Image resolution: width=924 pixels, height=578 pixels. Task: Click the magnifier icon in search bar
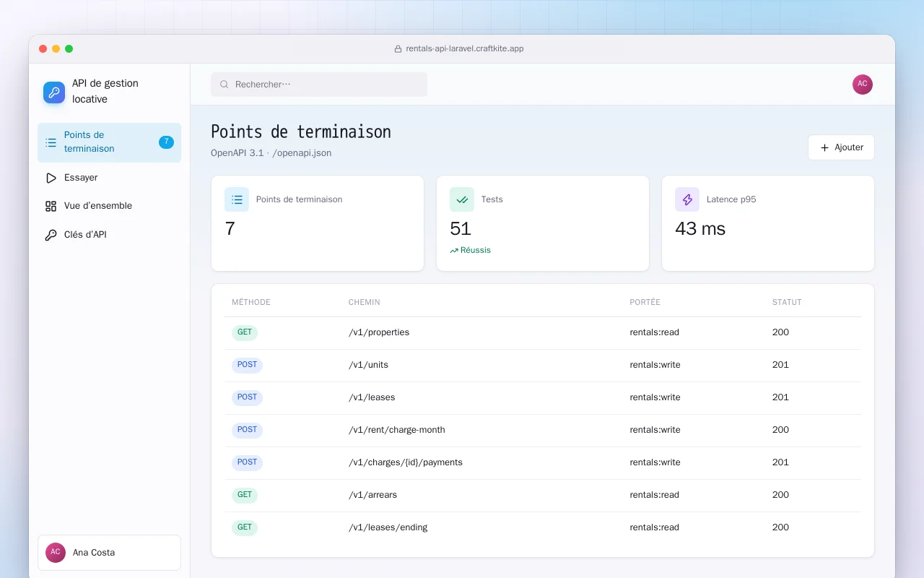(x=225, y=85)
